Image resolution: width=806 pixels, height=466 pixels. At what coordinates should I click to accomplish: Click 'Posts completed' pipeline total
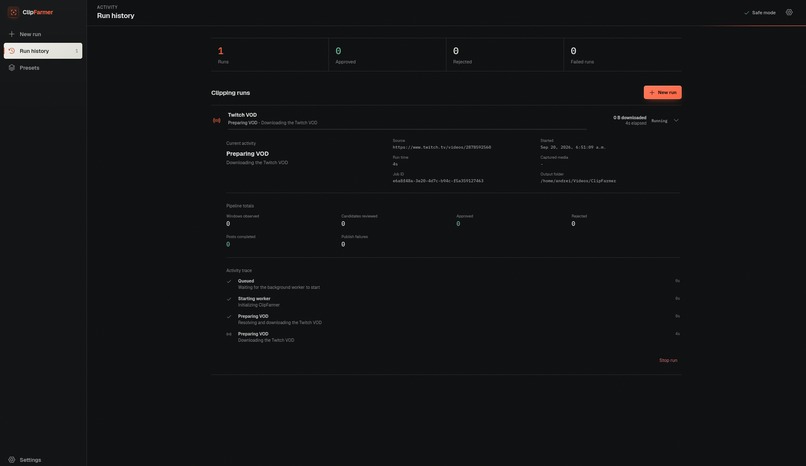[241, 241]
